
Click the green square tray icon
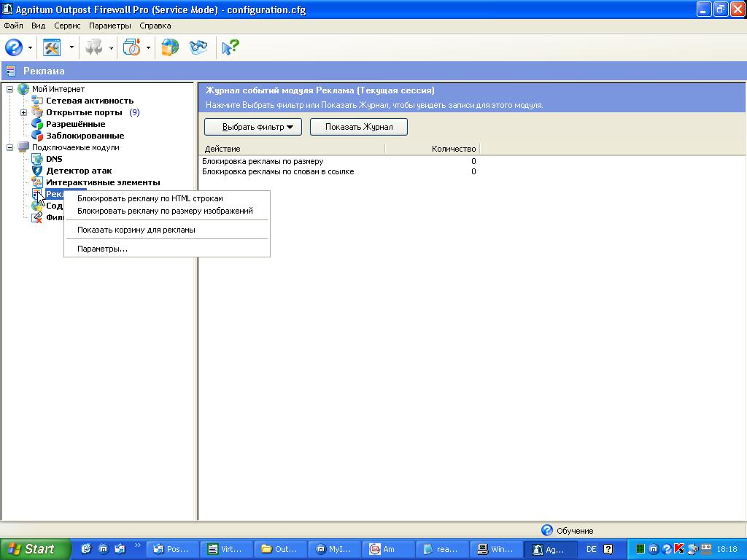click(x=640, y=549)
